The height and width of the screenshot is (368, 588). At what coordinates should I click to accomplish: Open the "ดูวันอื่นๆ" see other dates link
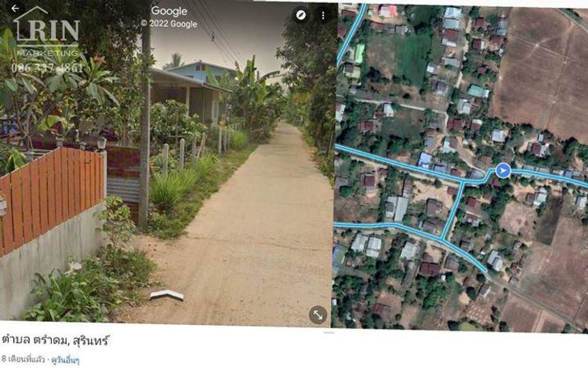pyautogui.click(x=65, y=360)
